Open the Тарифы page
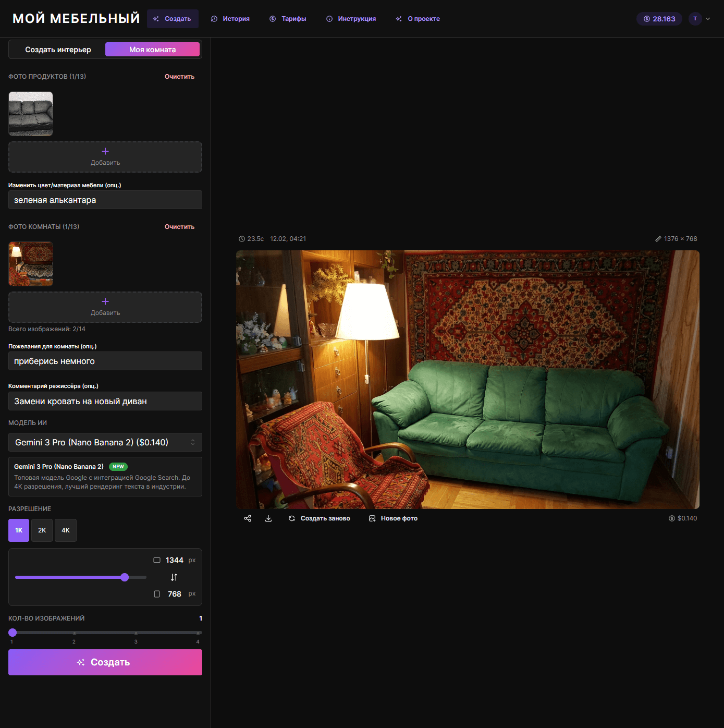 288,19
